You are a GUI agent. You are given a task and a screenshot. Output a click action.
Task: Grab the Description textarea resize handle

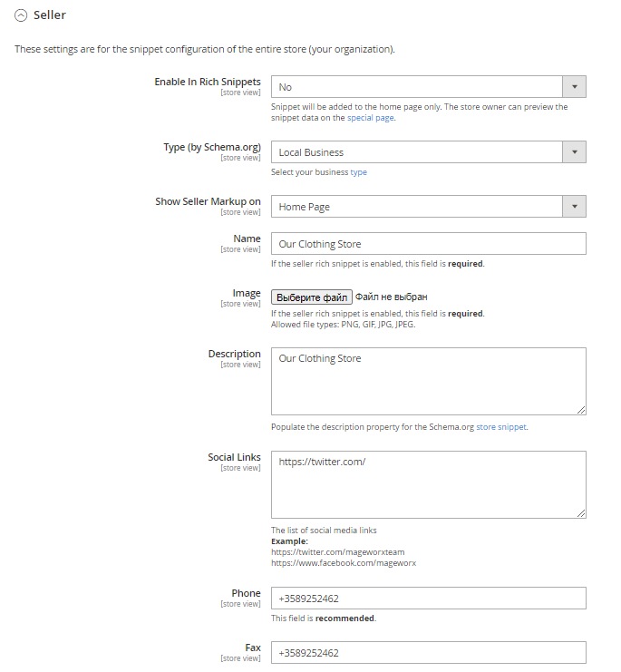580,409
